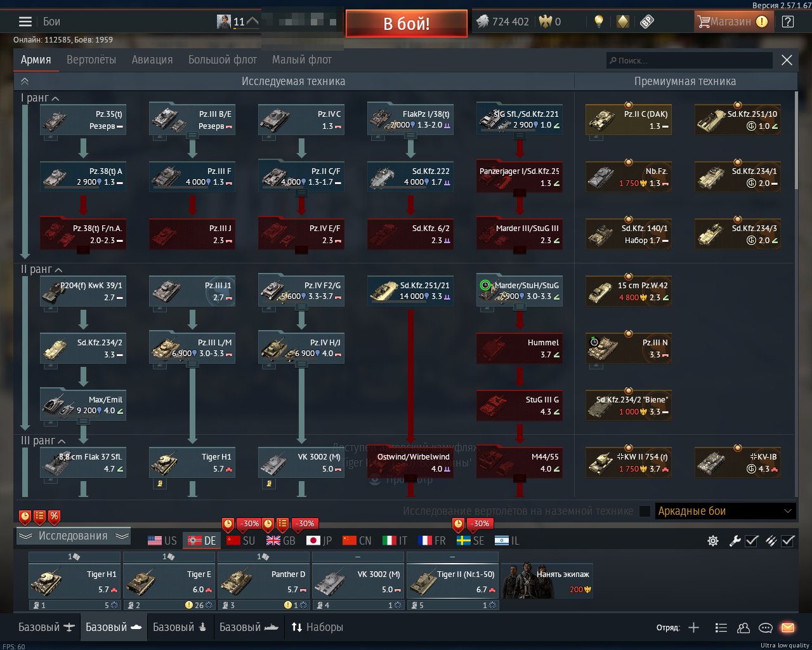This screenshot has height=650, width=812.
Task: Open the orange mail envelope icon
Action: click(788, 628)
